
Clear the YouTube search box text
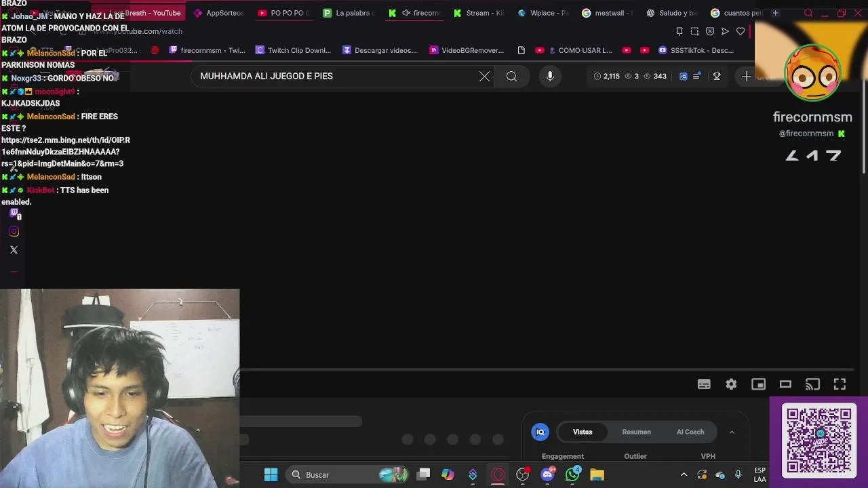coord(484,77)
